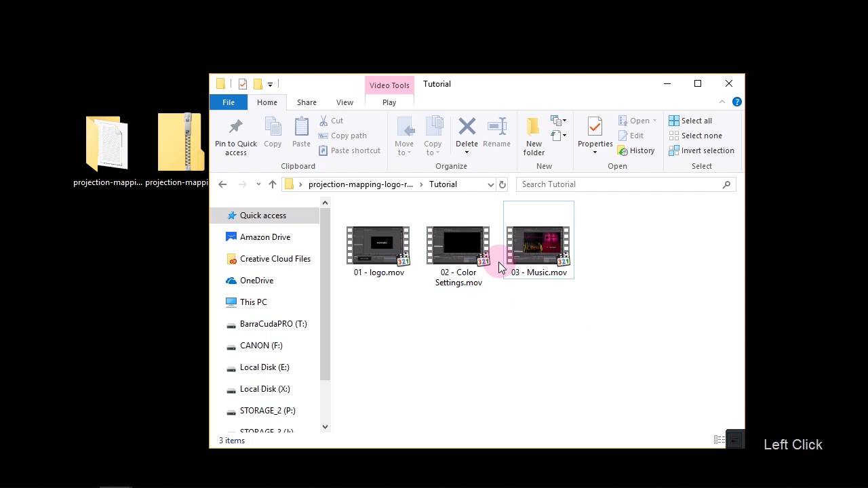Image resolution: width=868 pixels, height=488 pixels.
Task: Click the Select all command
Action: 690,121
